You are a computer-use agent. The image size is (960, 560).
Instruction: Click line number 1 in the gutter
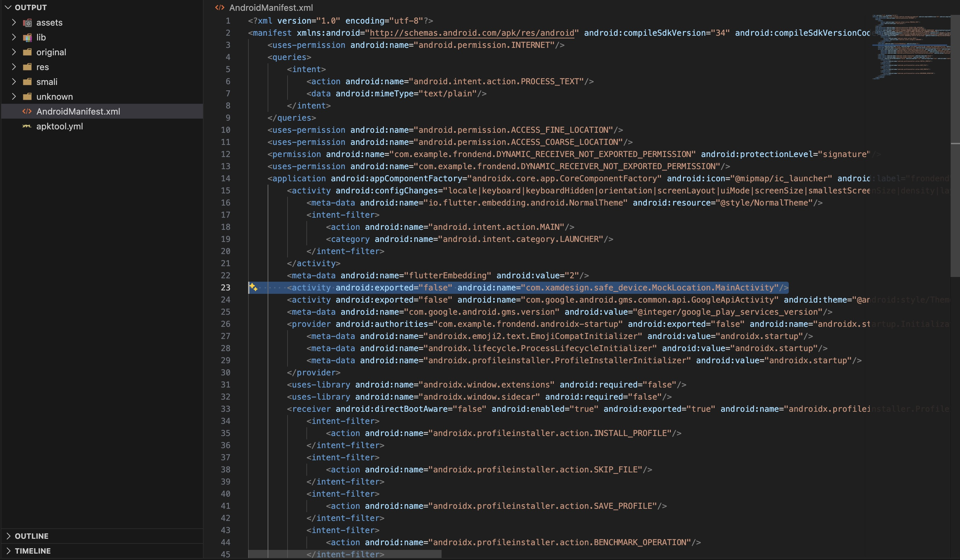228,21
